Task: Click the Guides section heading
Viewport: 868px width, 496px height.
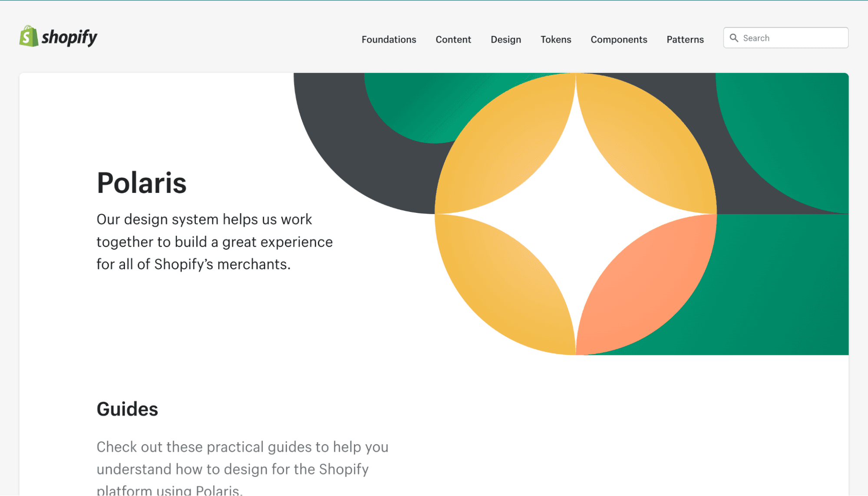Action: point(127,409)
